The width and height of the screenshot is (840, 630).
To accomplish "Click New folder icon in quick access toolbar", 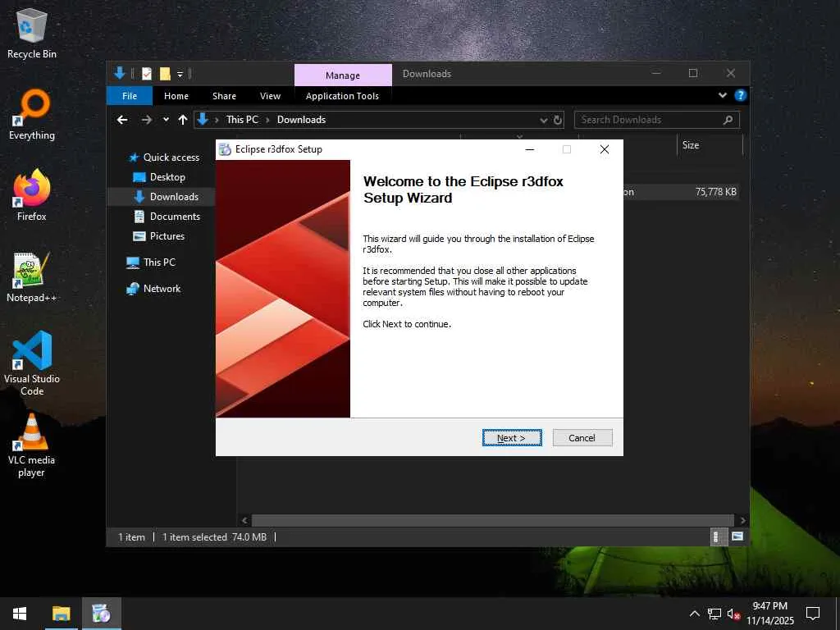I will point(165,74).
